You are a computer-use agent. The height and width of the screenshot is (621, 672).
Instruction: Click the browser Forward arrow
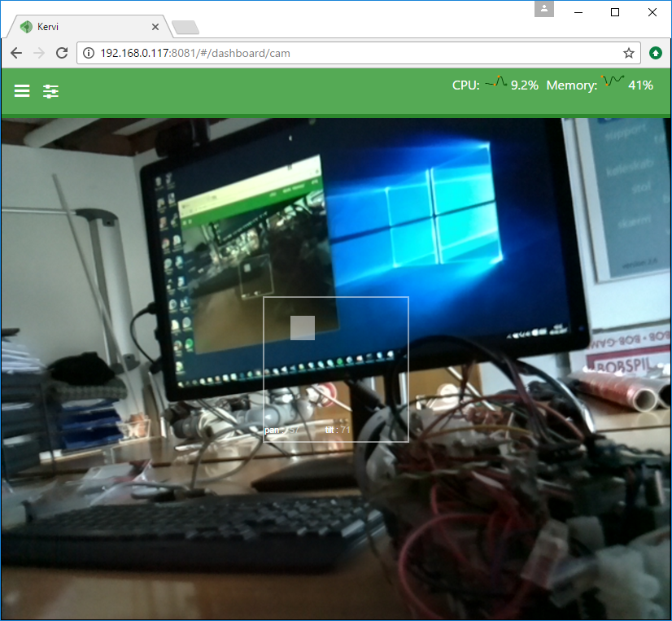tap(39, 53)
